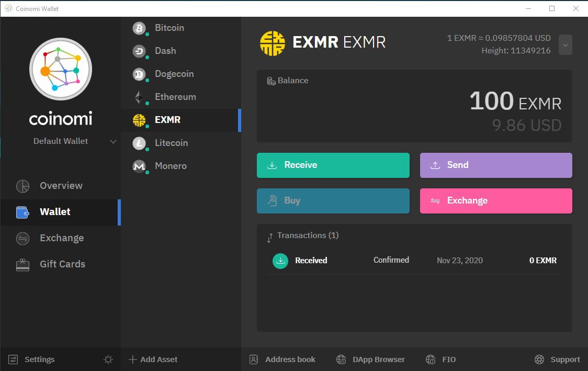Click the Litecoin coin icon
This screenshot has width=588, height=371.
[139, 143]
